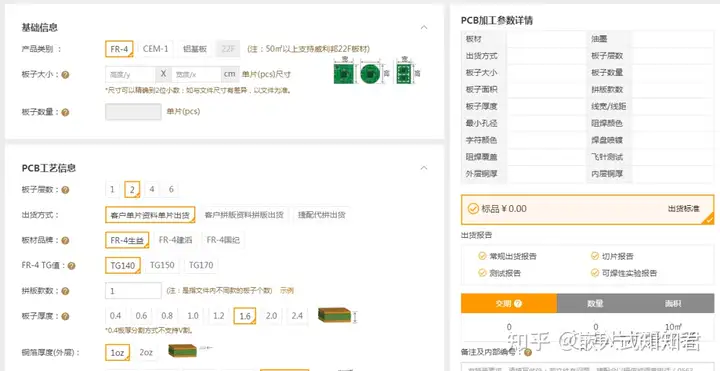
Task: Select FR-4 product category
Action: pyautogui.click(x=119, y=49)
